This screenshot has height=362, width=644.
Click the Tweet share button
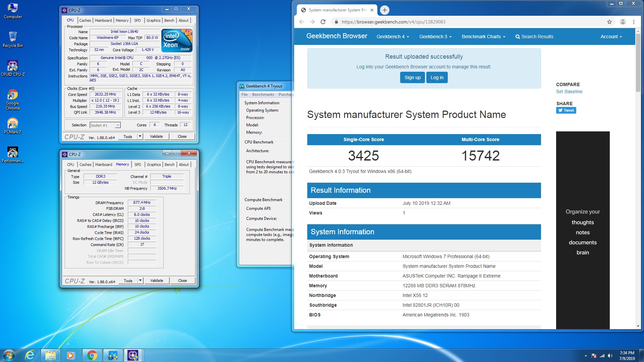[566, 110]
